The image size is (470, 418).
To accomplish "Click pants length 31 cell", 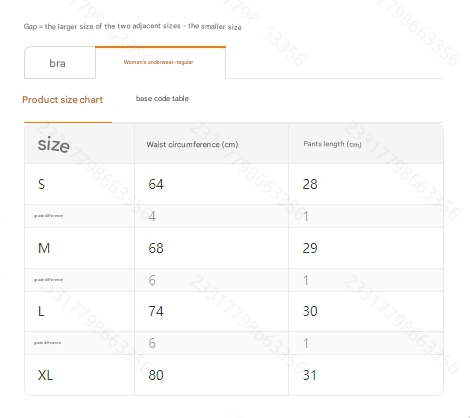I will [309, 375].
